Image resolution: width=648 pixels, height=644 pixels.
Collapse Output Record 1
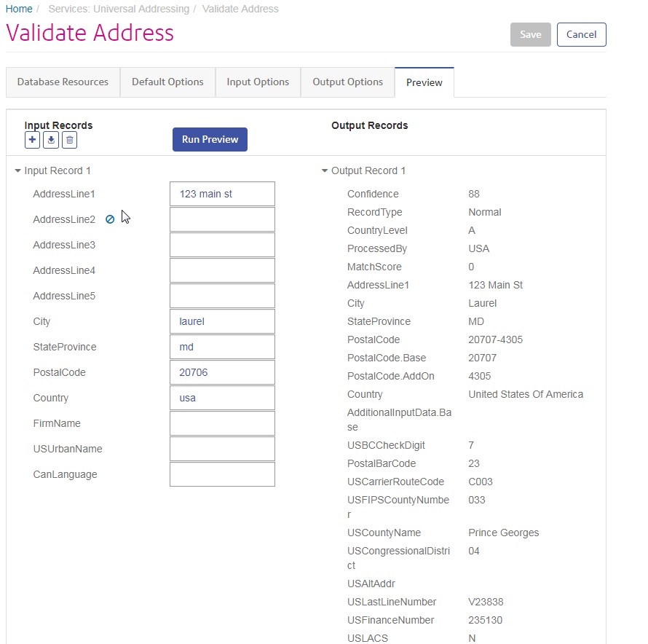pos(324,170)
